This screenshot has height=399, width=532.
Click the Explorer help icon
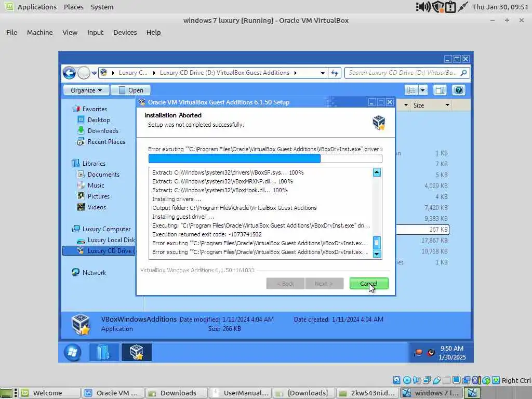458,90
